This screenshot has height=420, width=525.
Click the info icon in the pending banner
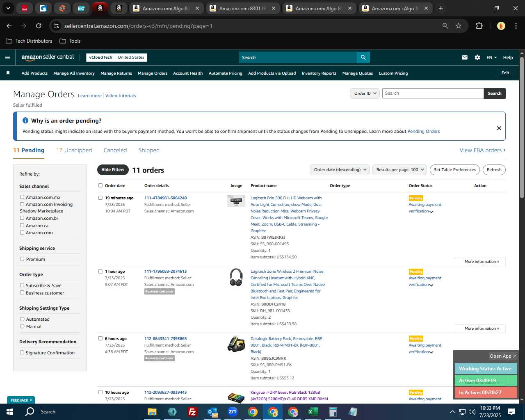pyautogui.click(x=25, y=121)
